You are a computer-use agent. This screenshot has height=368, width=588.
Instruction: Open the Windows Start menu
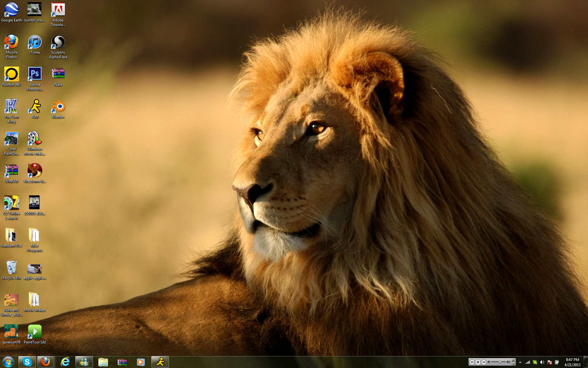tap(8, 362)
